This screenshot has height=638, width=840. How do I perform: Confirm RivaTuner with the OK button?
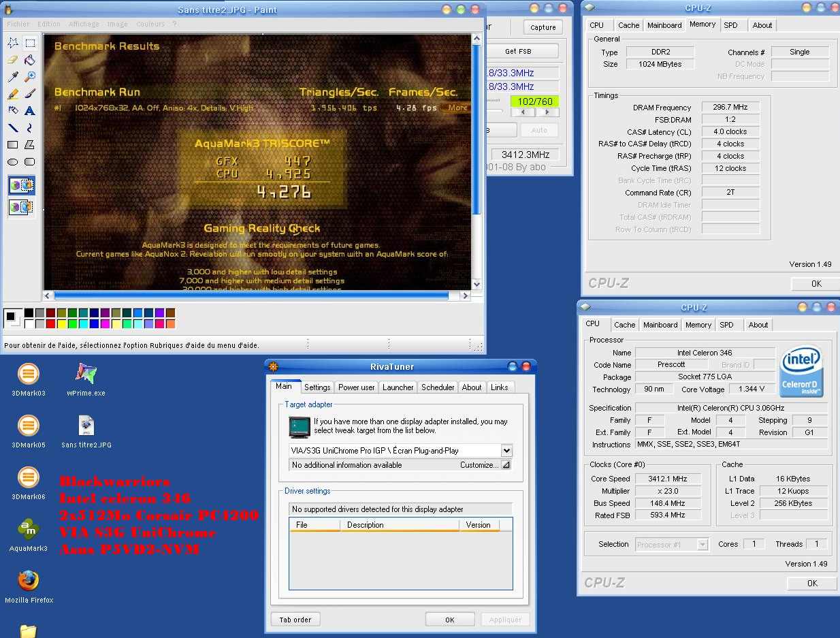(449, 620)
